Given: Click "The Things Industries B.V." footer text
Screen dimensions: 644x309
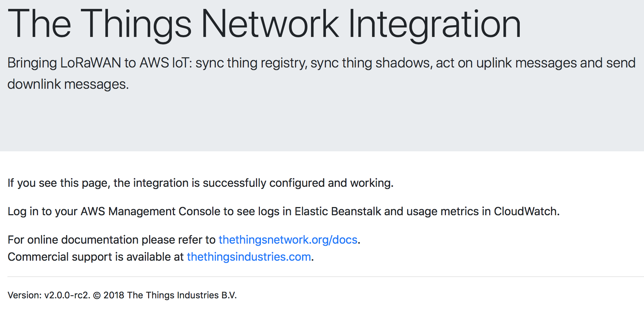Looking at the screenshot, I should pyautogui.click(x=181, y=296).
